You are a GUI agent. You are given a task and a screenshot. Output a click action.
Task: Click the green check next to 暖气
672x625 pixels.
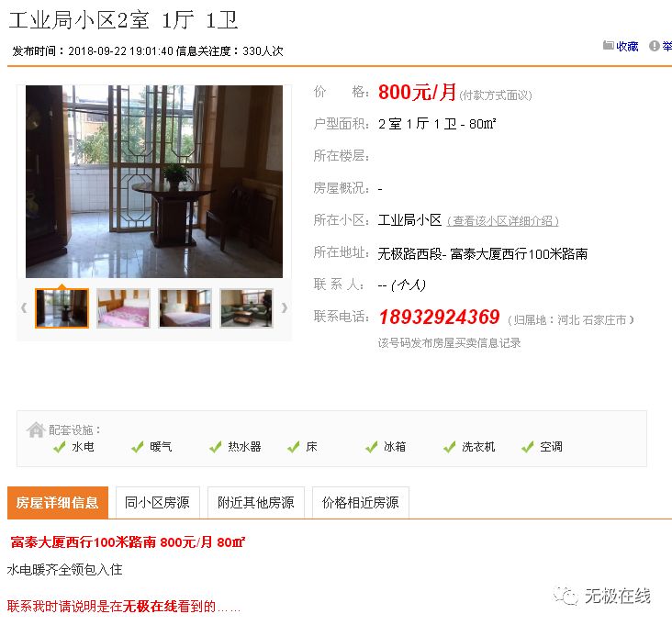point(137,447)
